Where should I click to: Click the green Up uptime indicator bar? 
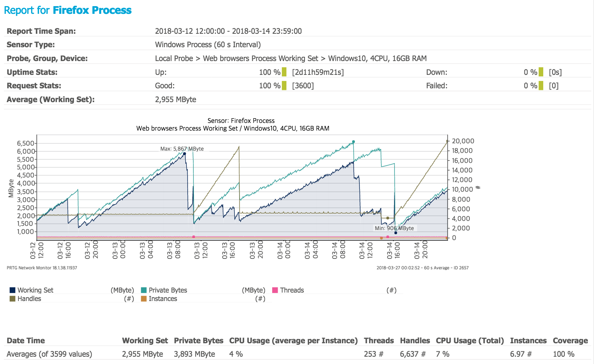(283, 72)
